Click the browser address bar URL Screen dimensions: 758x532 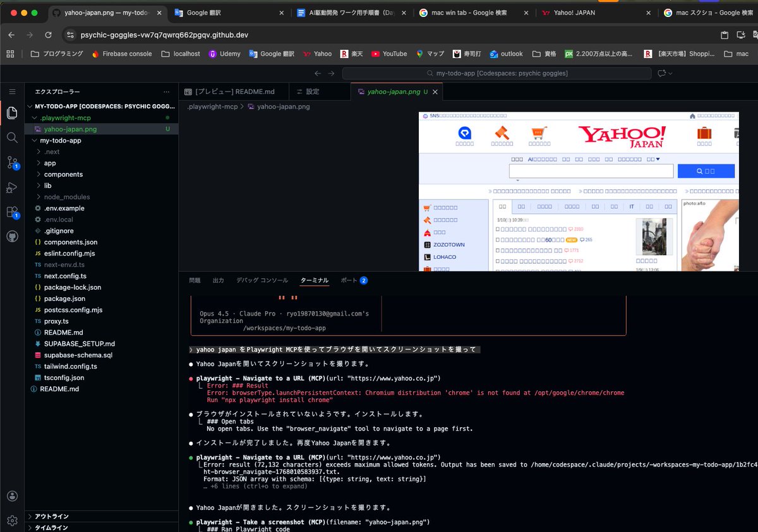pos(164,36)
